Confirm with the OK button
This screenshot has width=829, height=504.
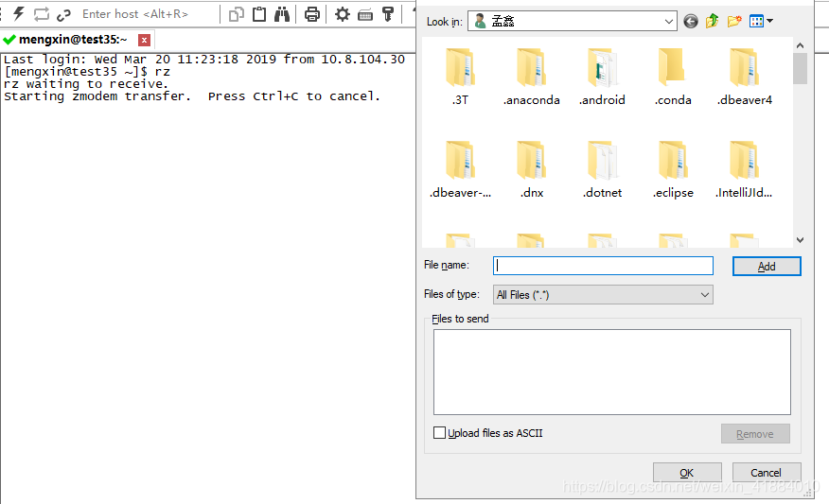tap(687, 473)
